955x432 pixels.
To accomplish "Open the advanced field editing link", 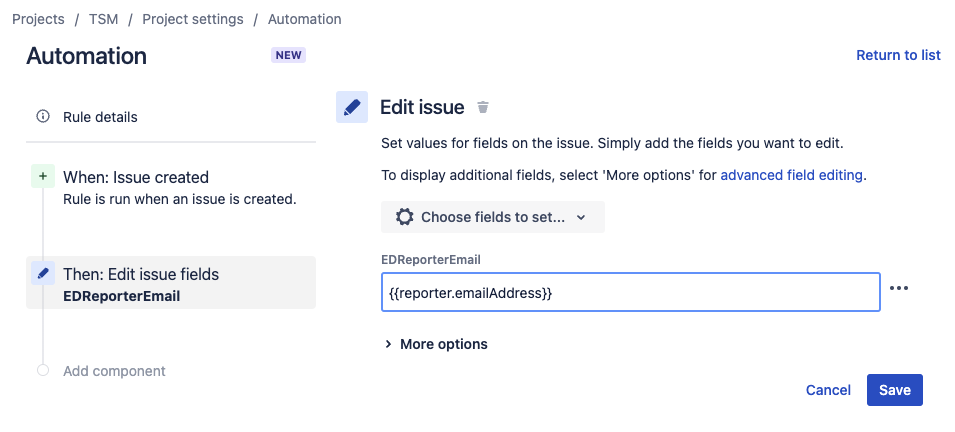I will coord(791,175).
